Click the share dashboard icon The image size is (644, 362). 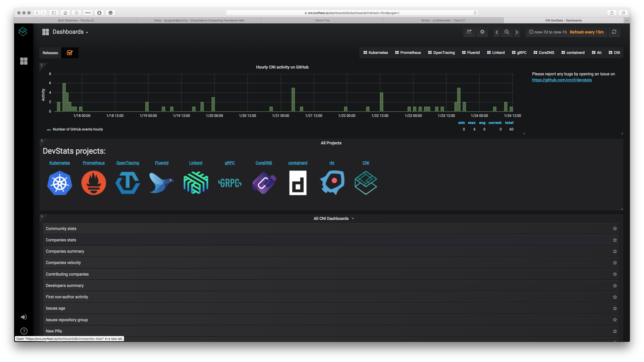coord(469,32)
